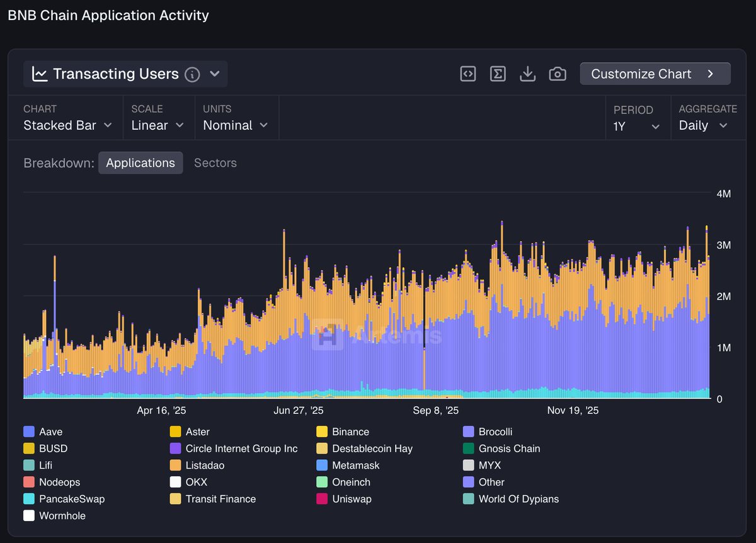Expand the Aggregate Daily dropdown

[703, 125]
